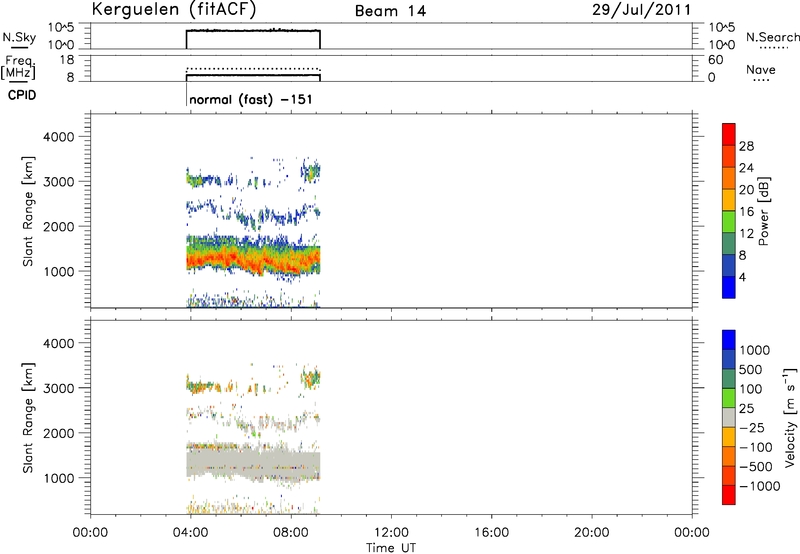Click the "Velocity [m s-1]" color bar label

click(790, 417)
